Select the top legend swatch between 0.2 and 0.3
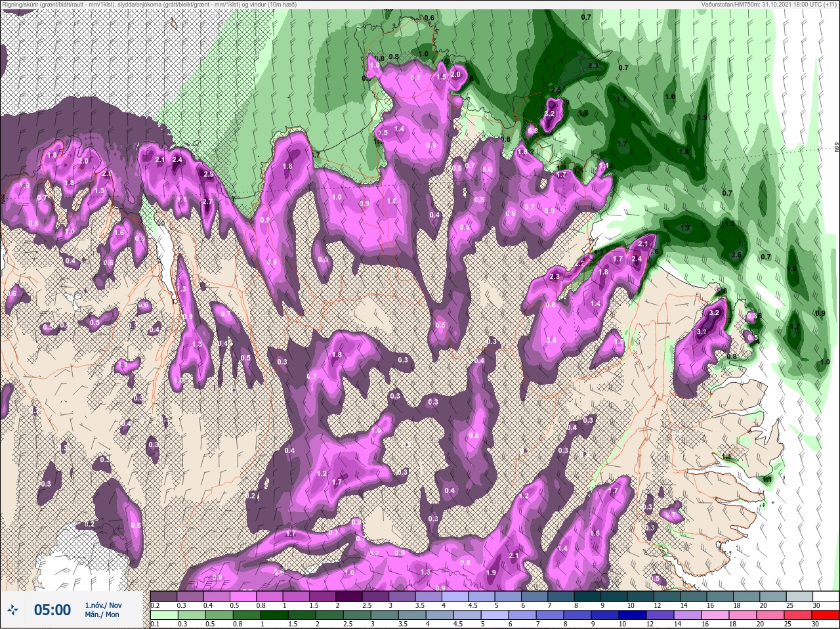The height and width of the screenshot is (629, 840). (x=163, y=596)
